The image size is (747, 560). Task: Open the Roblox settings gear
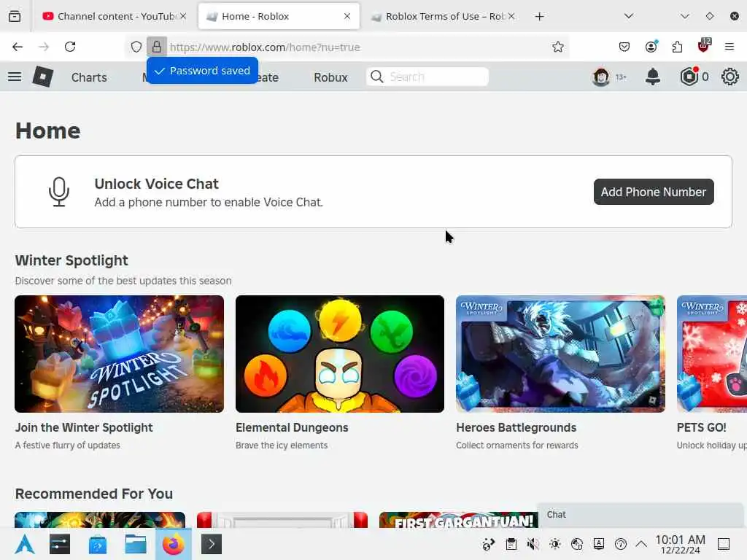(729, 77)
